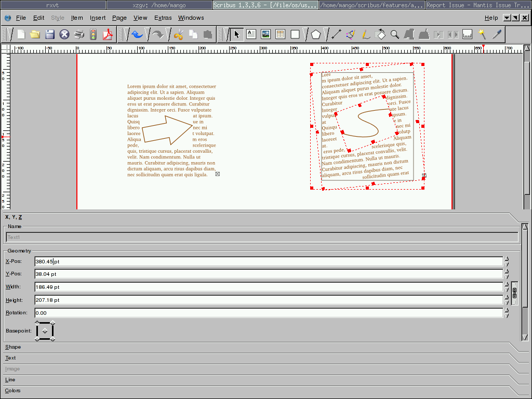Open the Extras menu
Screen dimensions: 532x399
point(163,18)
